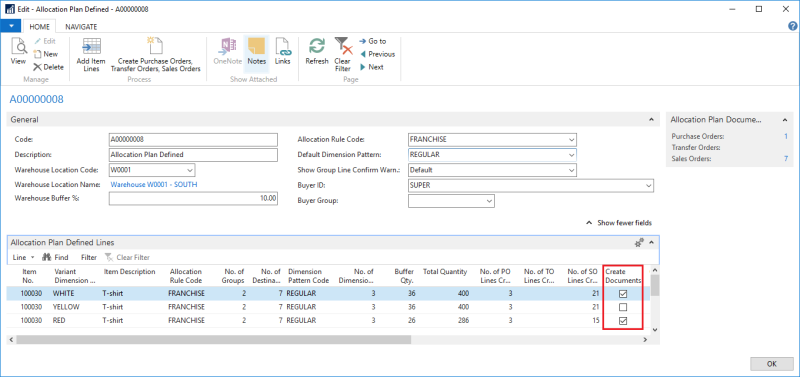Open Buyer Group dropdown
Viewport: 800px width, 377px height.
click(489, 201)
